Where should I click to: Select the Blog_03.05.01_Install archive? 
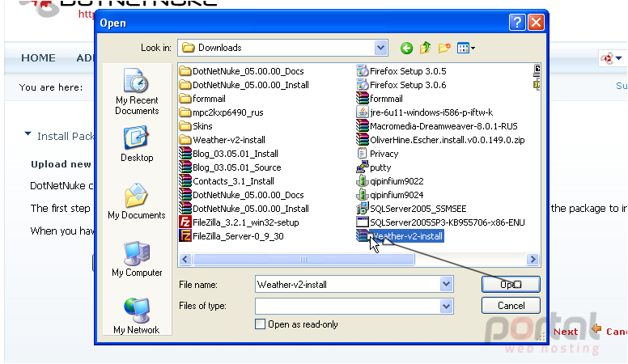point(229,154)
